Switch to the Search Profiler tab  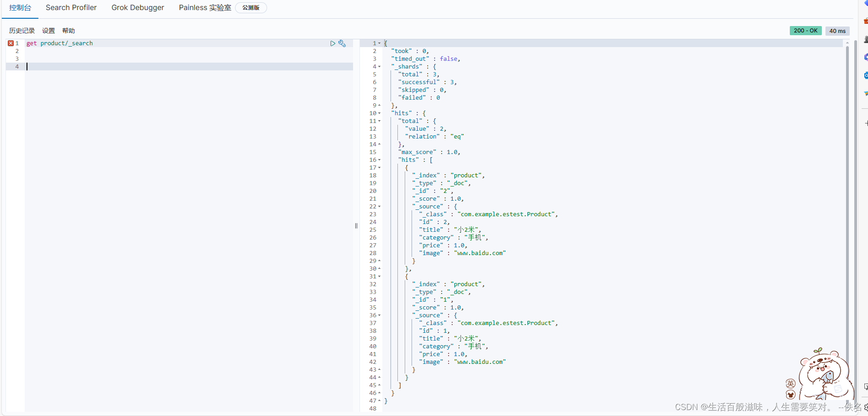(71, 7)
